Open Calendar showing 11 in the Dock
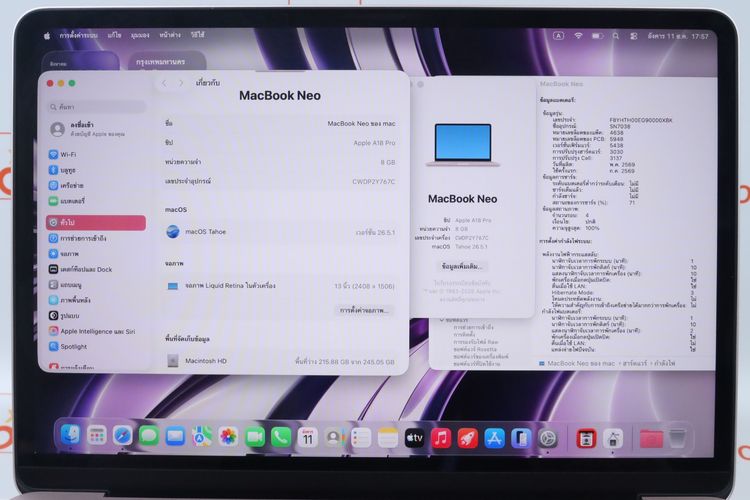750x500 pixels. pos(308,437)
